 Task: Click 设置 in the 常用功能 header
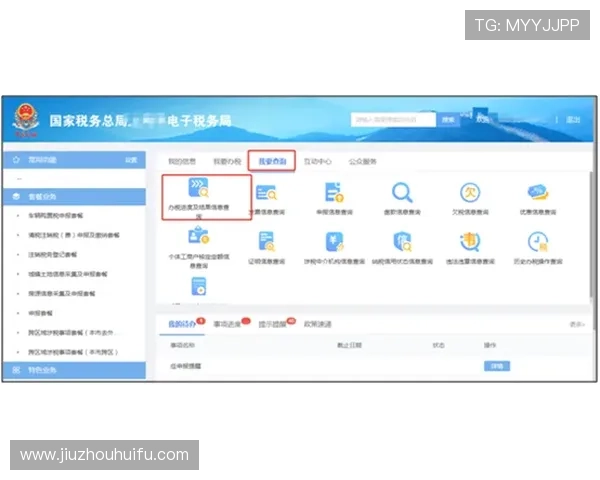click(x=131, y=160)
